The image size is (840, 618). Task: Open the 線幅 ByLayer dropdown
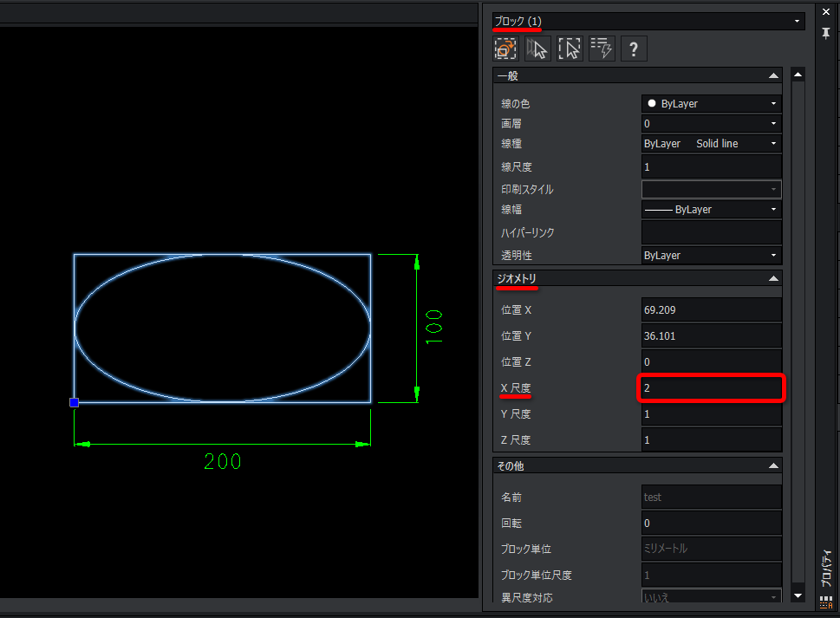[x=712, y=210]
